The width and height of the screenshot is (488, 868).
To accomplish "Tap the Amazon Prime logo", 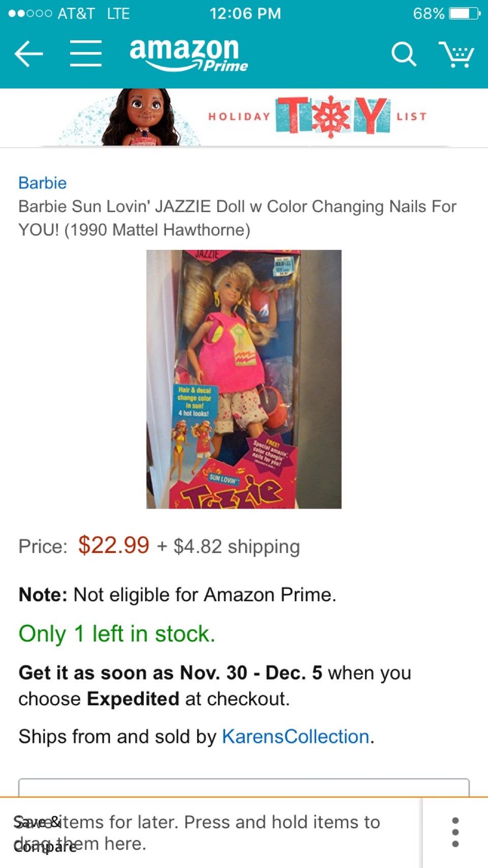I will (189, 55).
